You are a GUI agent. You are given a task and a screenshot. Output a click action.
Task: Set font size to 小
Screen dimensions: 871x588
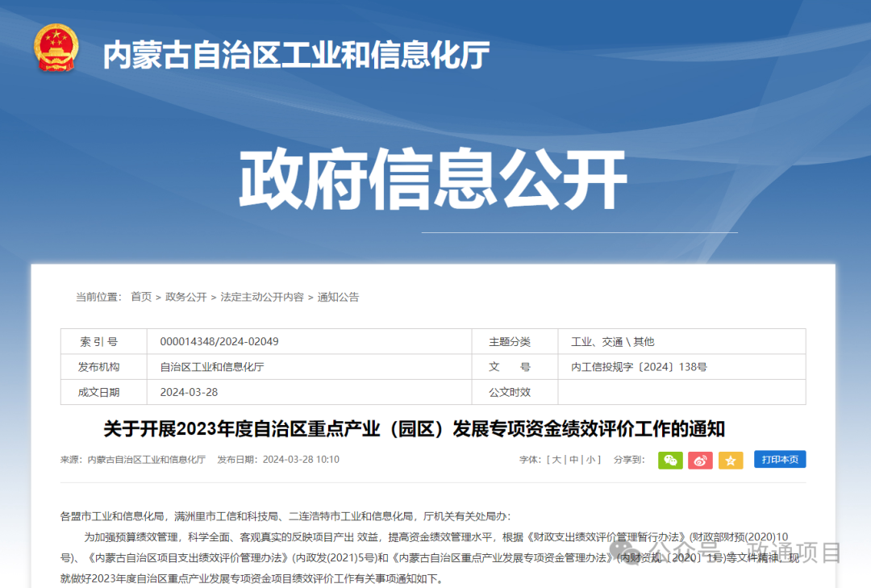590,460
